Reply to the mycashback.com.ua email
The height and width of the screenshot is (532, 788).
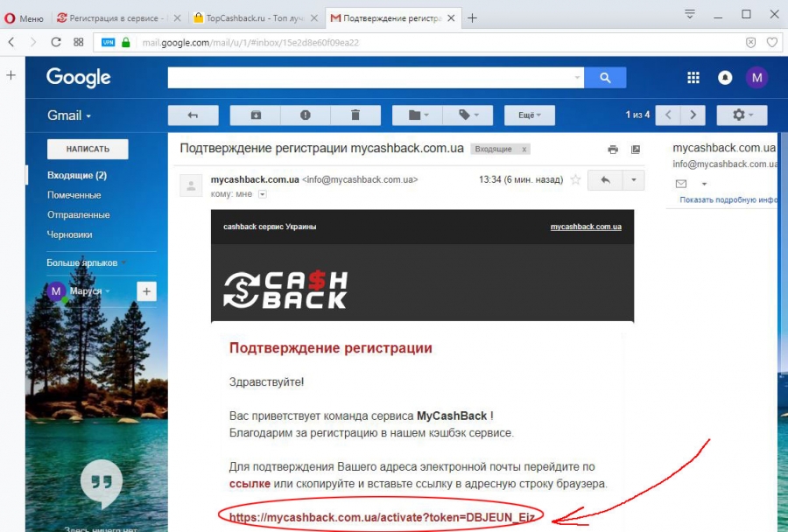[605, 180]
